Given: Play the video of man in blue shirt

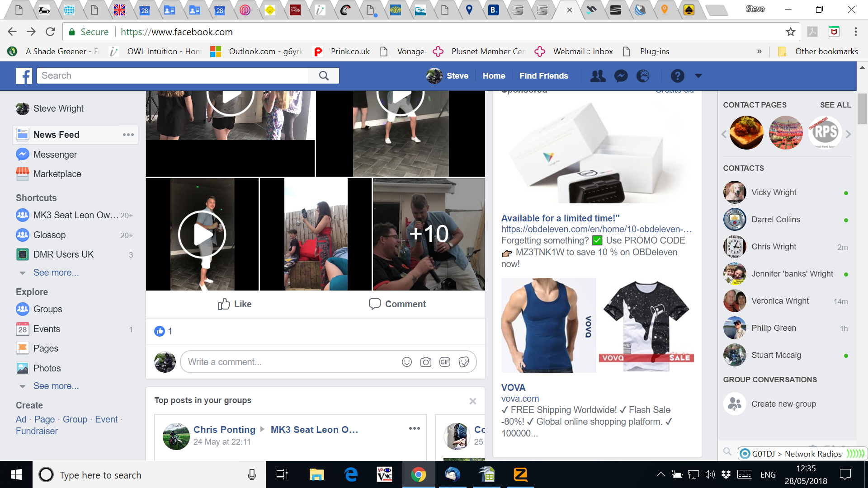Looking at the screenshot, I should click(202, 234).
